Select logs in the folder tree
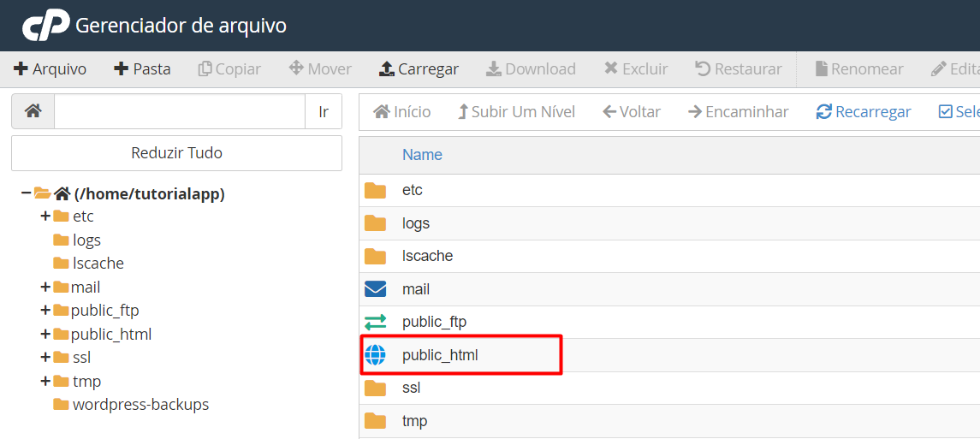This screenshot has width=980, height=439. [x=86, y=240]
